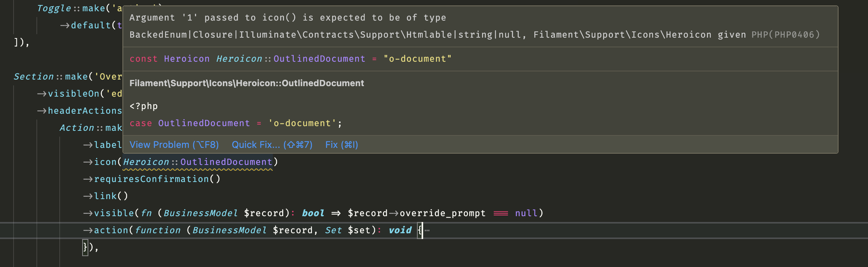The width and height of the screenshot is (868, 267).
Task: Click the visibleOn method call
Action: (74, 94)
